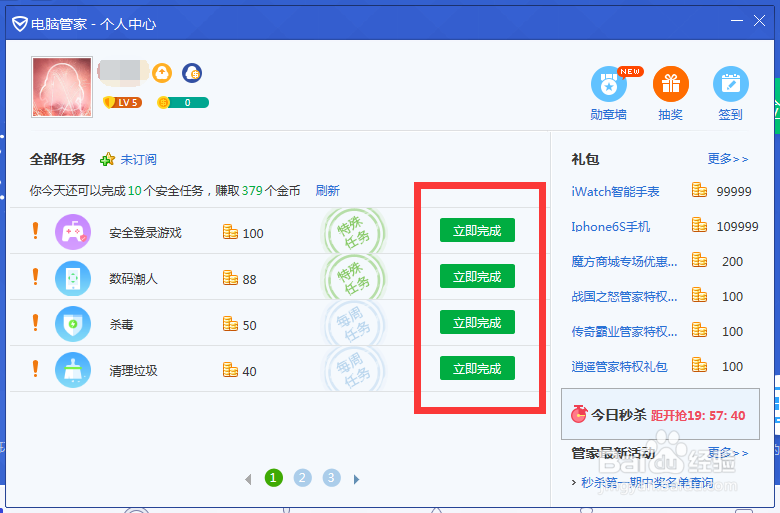Select the 杀毒 task name
The width and height of the screenshot is (780, 513).
121,325
